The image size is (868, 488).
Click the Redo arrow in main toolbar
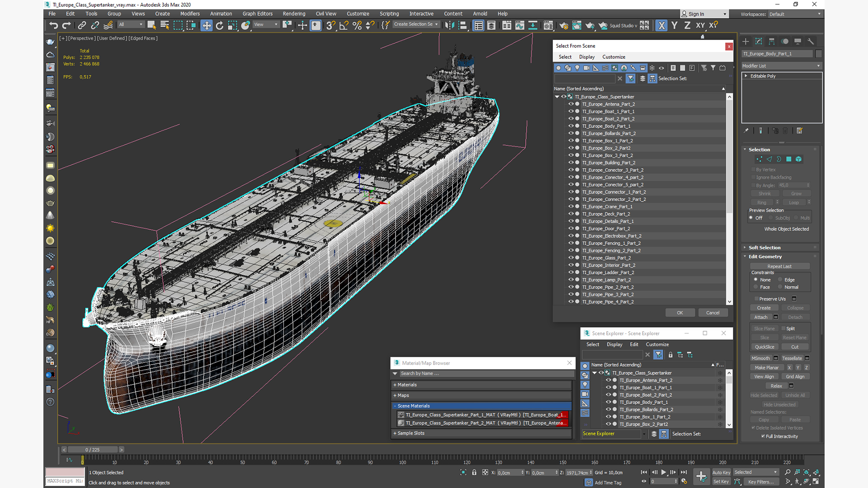(66, 25)
